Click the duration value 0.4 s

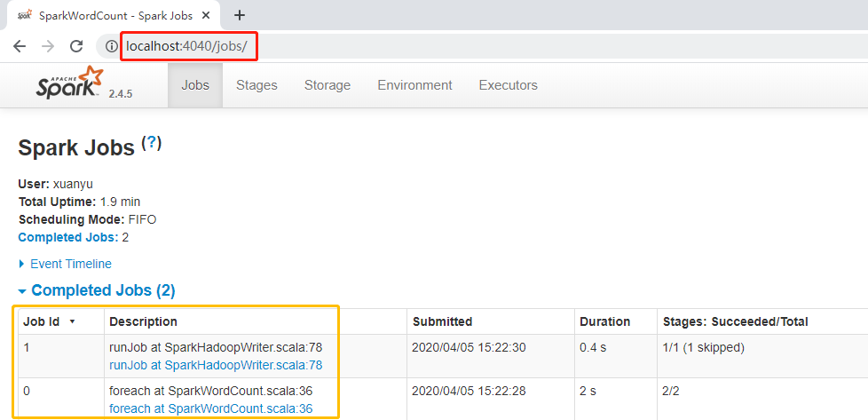[593, 348]
